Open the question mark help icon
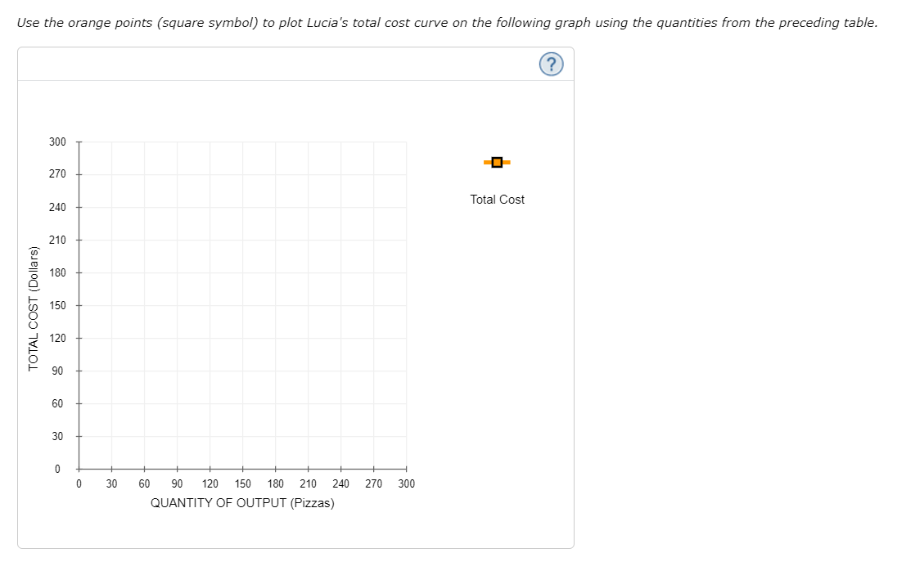Image resolution: width=924 pixels, height=562 pixels. coord(551,64)
